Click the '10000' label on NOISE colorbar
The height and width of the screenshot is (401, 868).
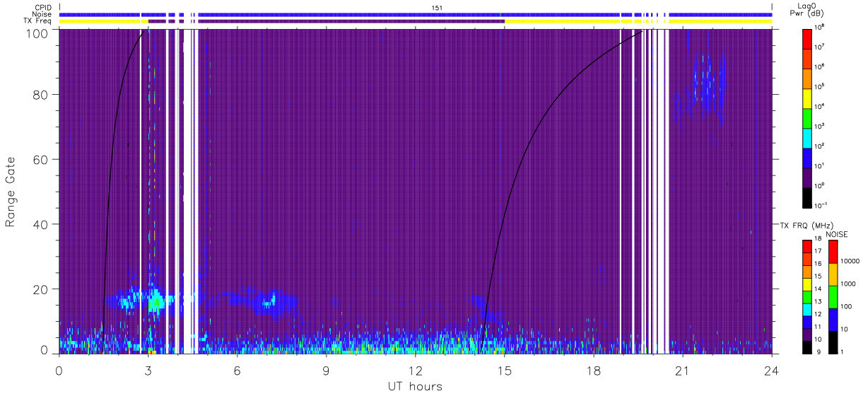click(850, 261)
